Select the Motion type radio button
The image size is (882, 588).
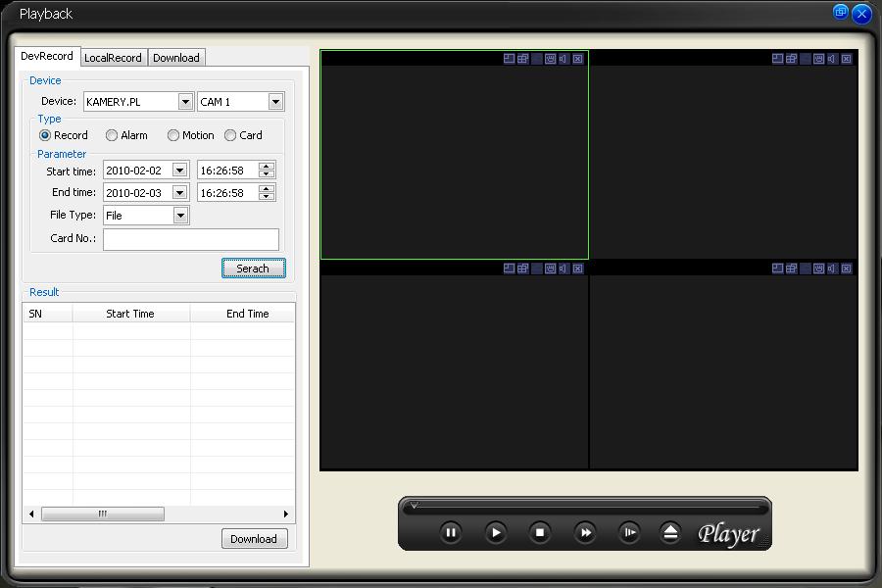(x=173, y=135)
